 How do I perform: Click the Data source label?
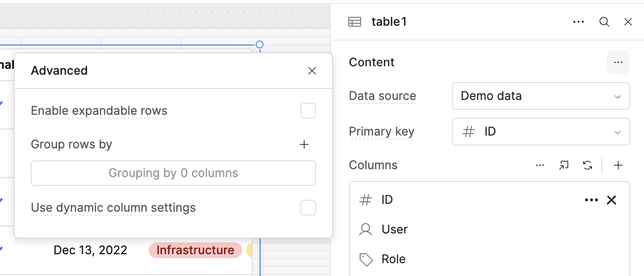[382, 96]
